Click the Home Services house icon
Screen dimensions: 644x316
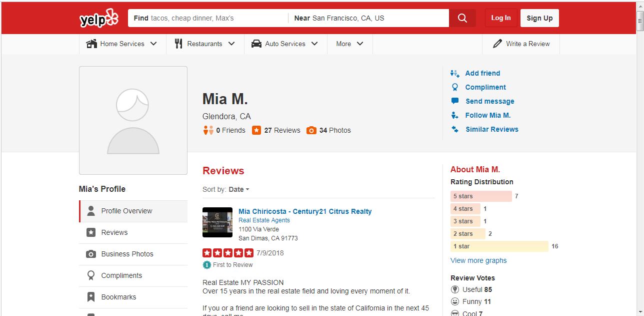point(91,44)
